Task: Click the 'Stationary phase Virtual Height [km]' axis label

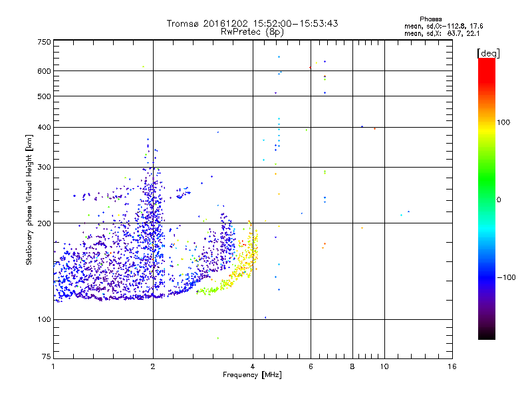Action: pyautogui.click(x=29, y=200)
